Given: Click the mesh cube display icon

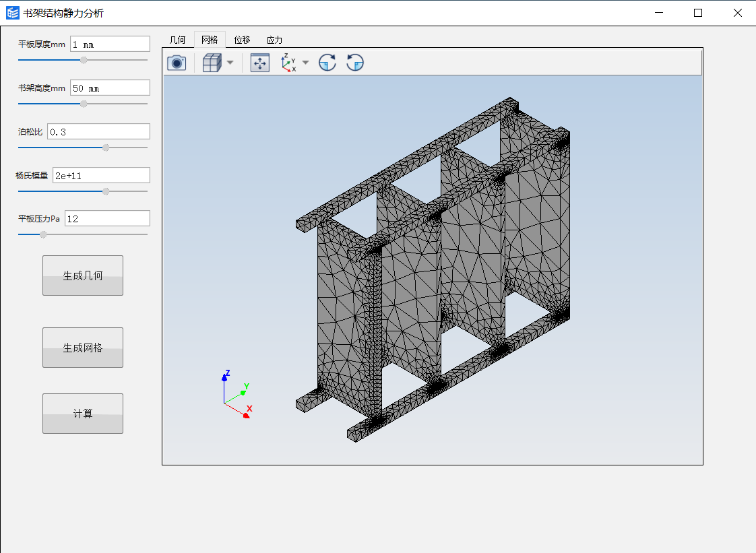Looking at the screenshot, I should [x=212, y=63].
